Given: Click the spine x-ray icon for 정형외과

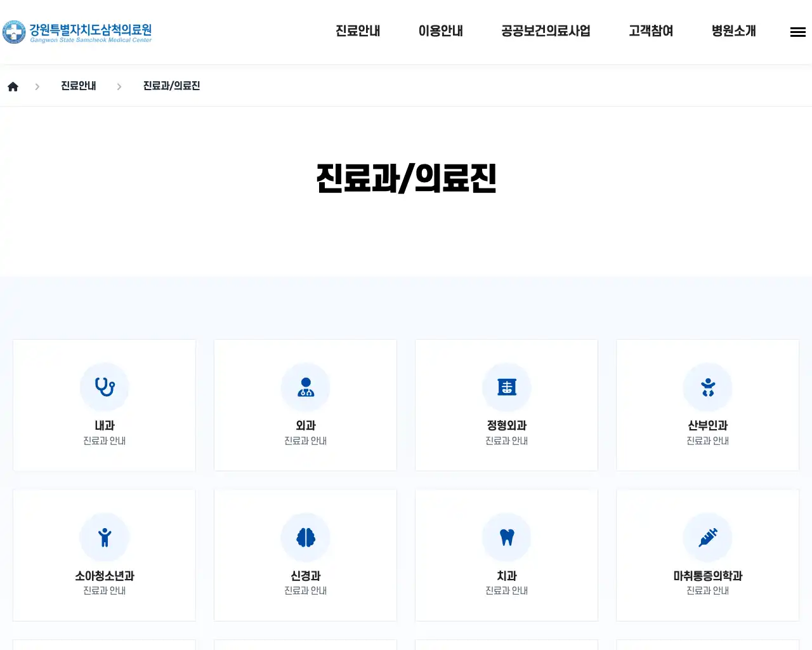Looking at the screenshot, I should [x=507, y=387].
